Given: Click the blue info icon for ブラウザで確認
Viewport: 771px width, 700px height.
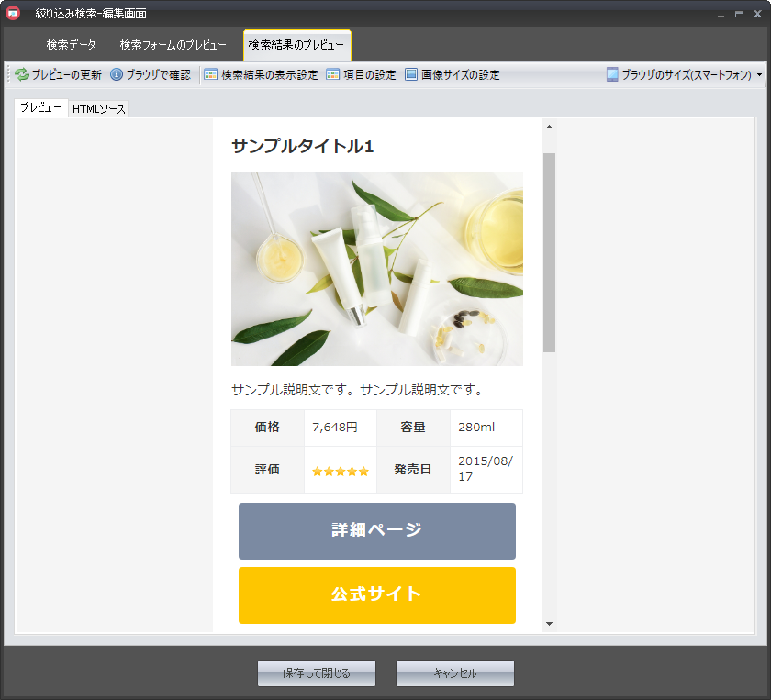Looking at the screenshot, I should tap(117, 75).
